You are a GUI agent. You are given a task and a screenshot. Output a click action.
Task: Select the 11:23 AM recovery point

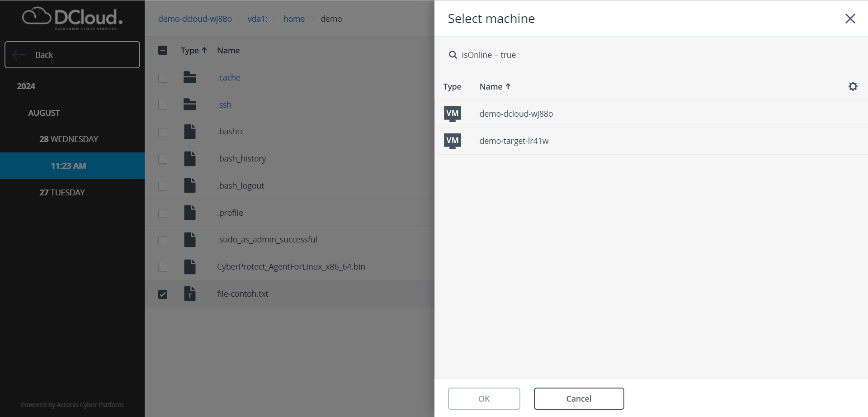(x=68, y=166)
